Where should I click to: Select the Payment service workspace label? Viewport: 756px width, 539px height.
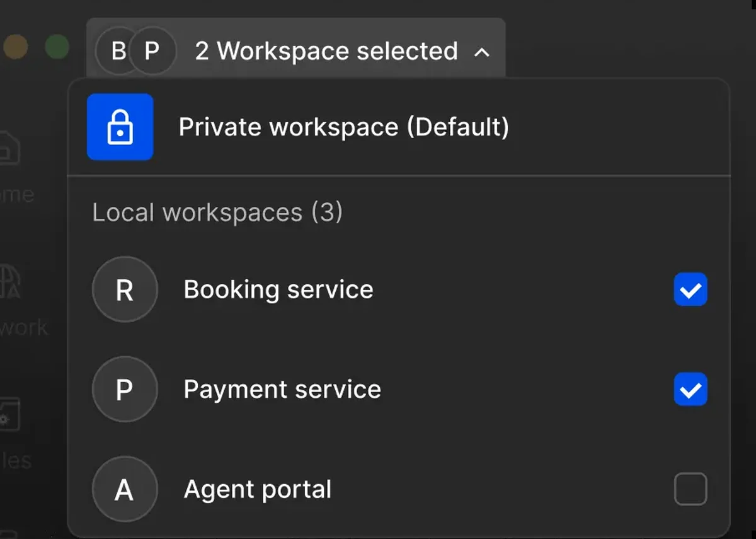click(x=282, y=390)
